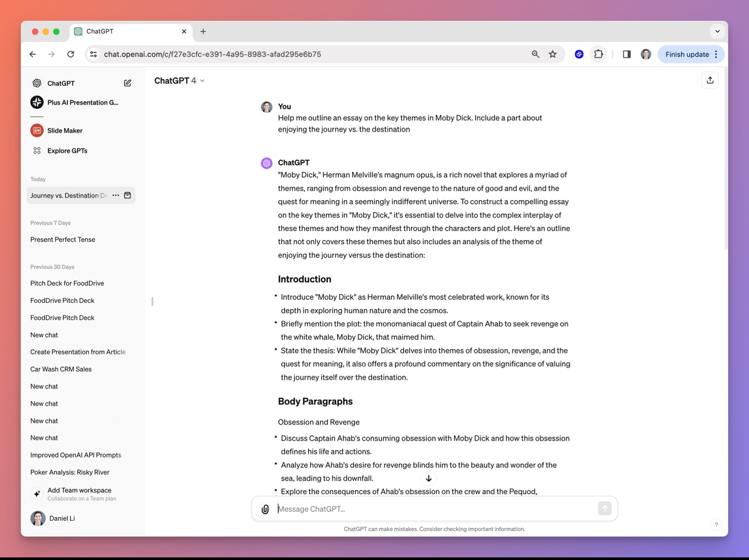Open the Slide Maker GPT icon

[x=37, y=130]
